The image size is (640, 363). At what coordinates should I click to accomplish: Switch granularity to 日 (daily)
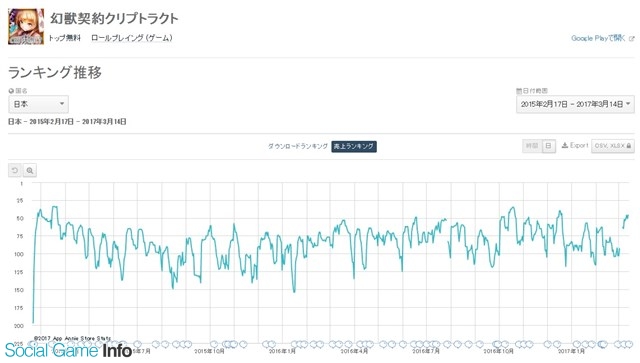[x=549, y=146]
